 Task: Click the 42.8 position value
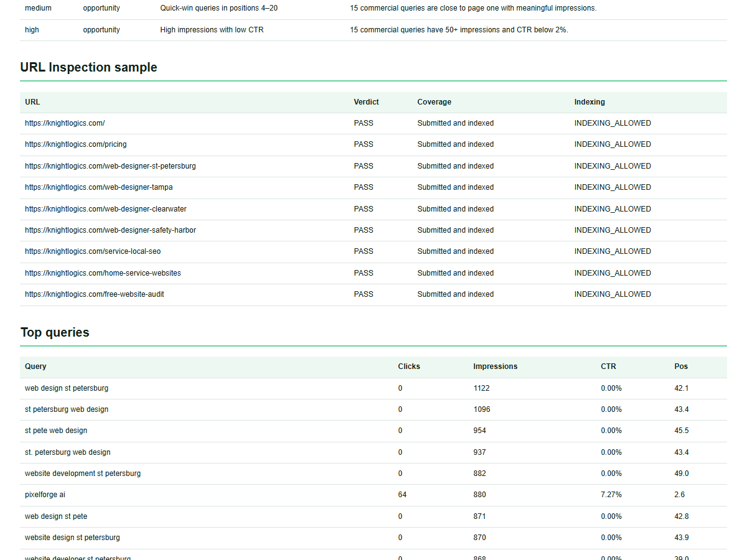(682, 516)
